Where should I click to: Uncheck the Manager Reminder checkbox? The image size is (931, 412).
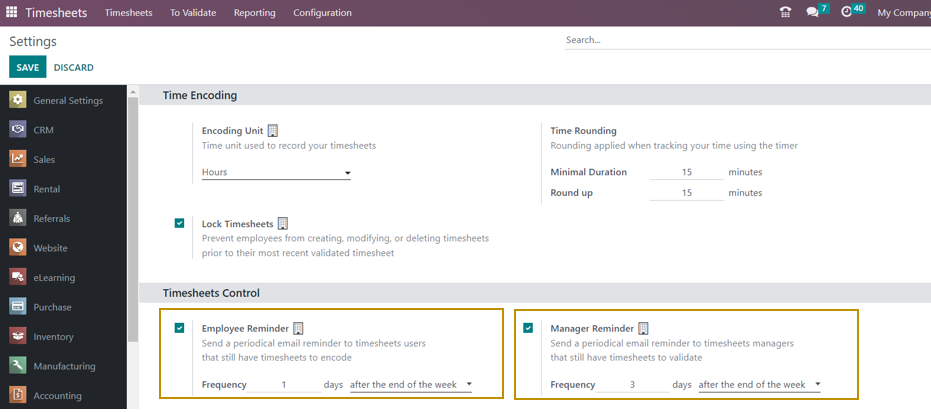coord(528,328)
